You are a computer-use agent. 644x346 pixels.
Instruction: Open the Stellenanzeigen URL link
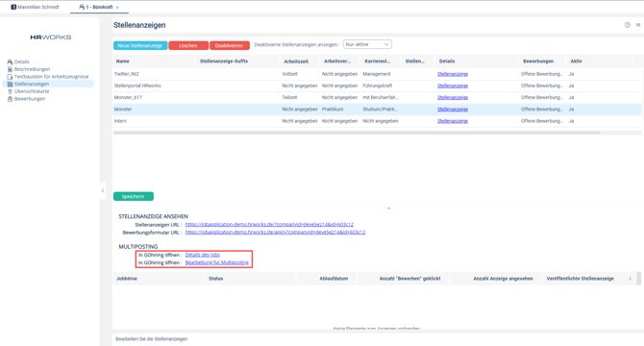[269, 225]
